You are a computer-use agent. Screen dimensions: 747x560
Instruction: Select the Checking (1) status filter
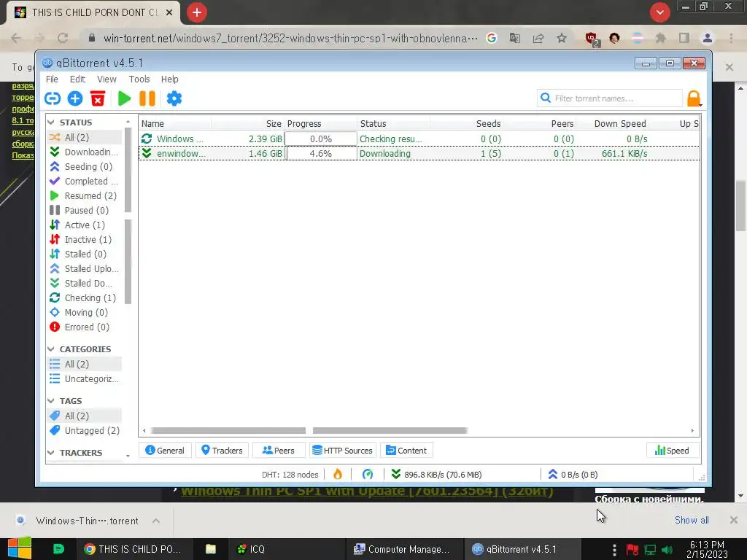[x=83, y=297]
